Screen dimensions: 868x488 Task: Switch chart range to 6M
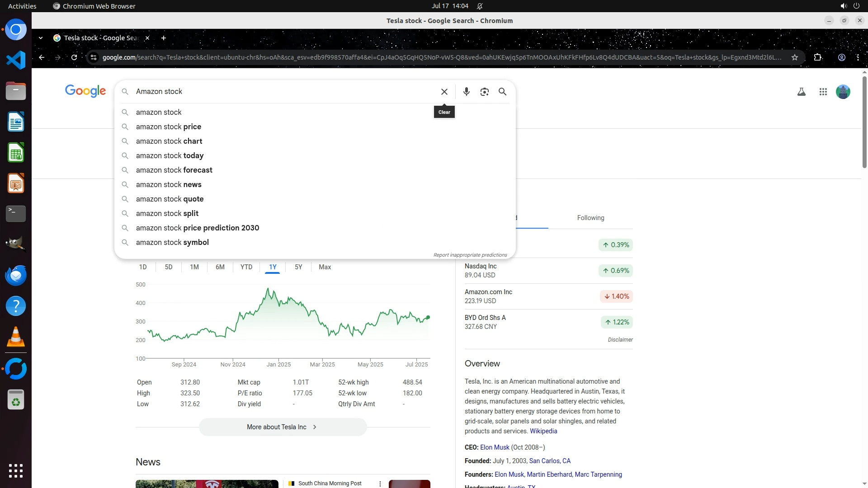(x=220, y=267)
